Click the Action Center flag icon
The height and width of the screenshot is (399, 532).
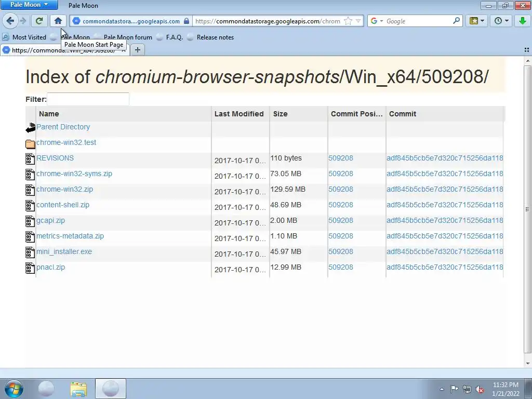(454, 389)
